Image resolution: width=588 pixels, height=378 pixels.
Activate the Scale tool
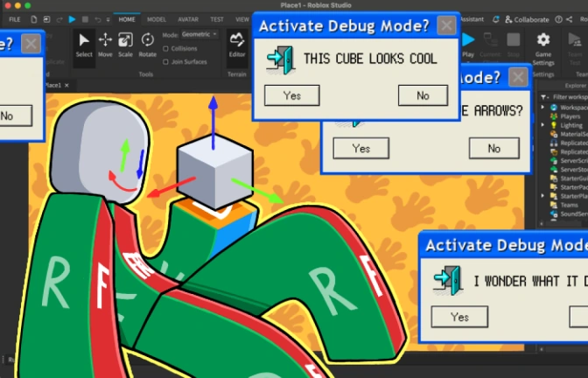(x=125, y=45)
